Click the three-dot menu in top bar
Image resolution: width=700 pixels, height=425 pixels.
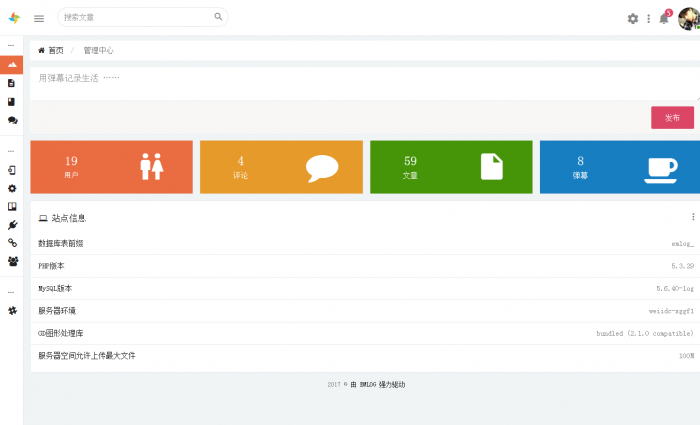648,18
